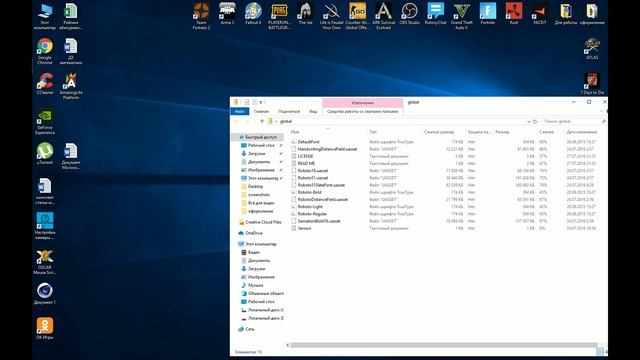Select the Rust desktop icon
This screenshot has height=360, width=640.
tap(514, 13)
